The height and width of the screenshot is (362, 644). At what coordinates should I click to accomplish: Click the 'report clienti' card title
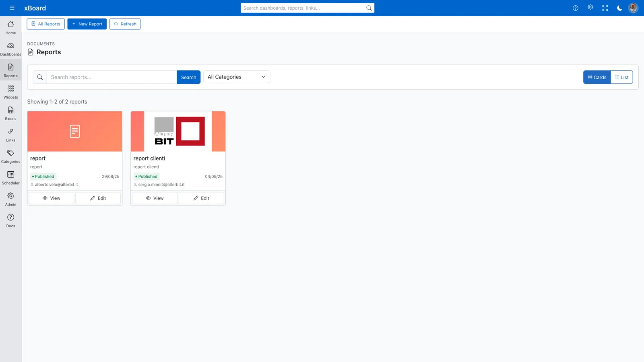click(149, 158)
